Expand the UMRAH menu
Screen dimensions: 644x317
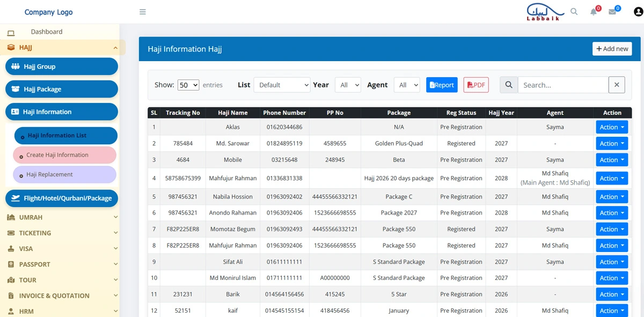[62, 217]
